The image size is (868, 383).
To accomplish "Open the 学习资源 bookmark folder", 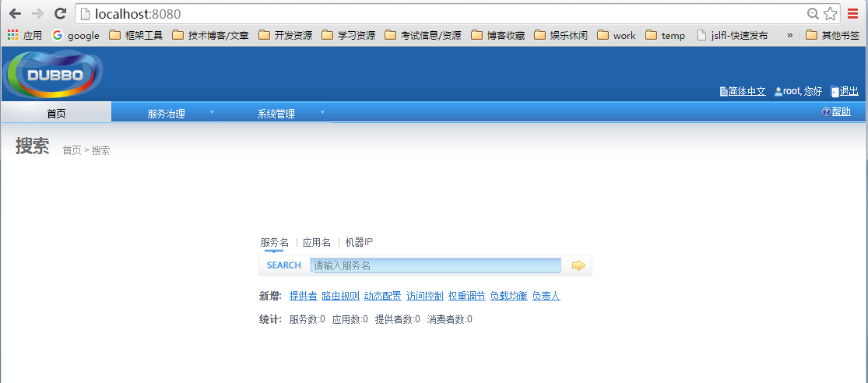I will 349,36.
